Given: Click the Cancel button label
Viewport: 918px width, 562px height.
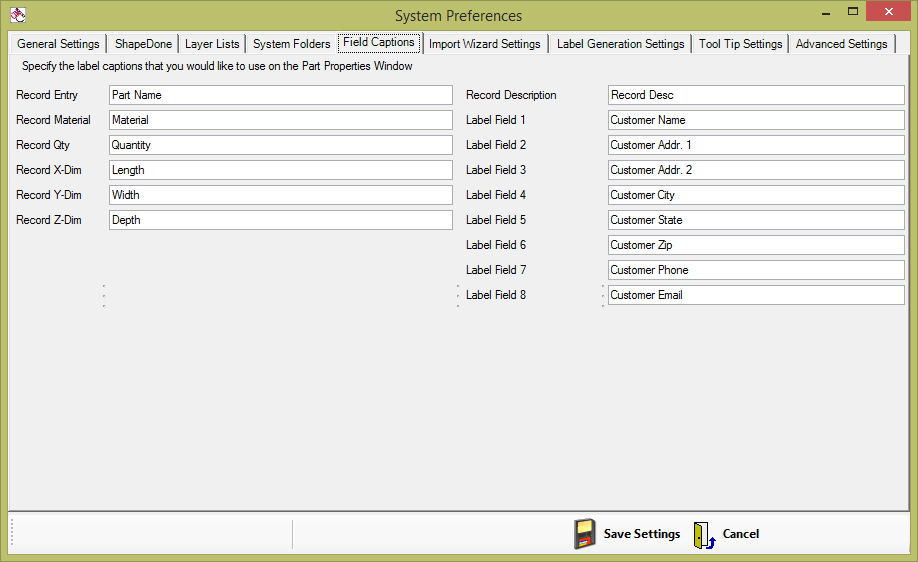Looking at the screenshot, I should tap(741, 534).
